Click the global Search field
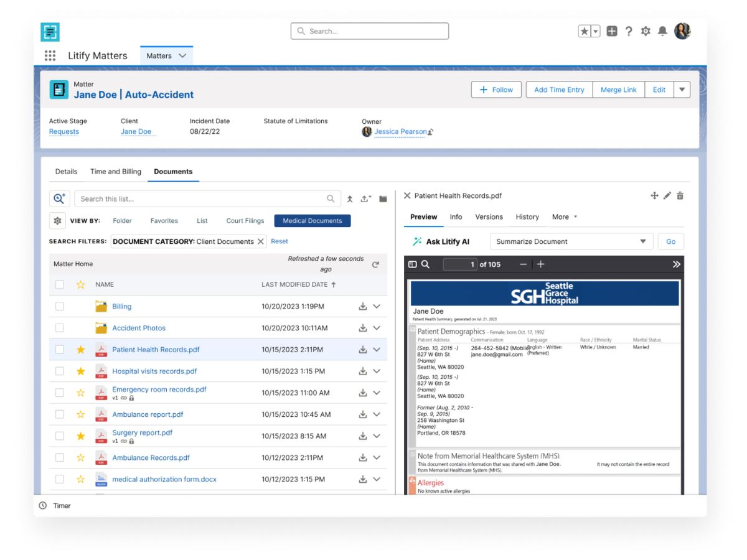 click(370, 31)
